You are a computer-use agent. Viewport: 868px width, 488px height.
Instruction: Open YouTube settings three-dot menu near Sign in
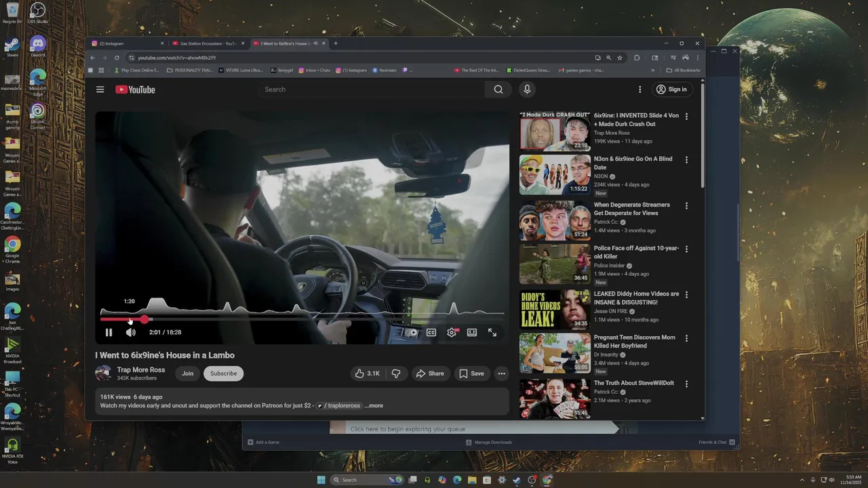coord(639,89)
